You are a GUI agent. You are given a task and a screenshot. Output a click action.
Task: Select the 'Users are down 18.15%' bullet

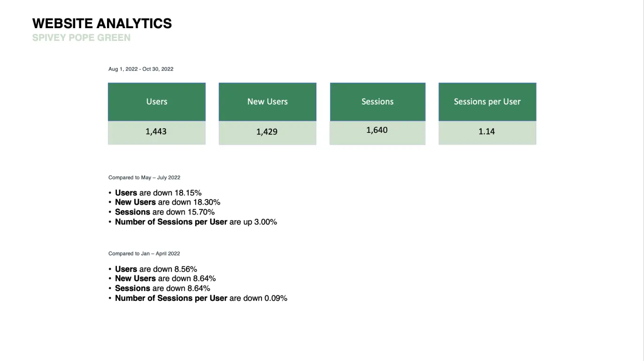158,193
